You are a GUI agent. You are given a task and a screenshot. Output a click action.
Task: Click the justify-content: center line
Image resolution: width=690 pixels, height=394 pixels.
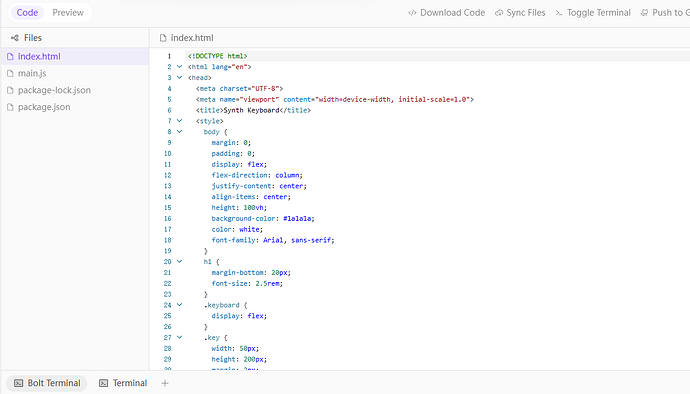click(259, 186)
